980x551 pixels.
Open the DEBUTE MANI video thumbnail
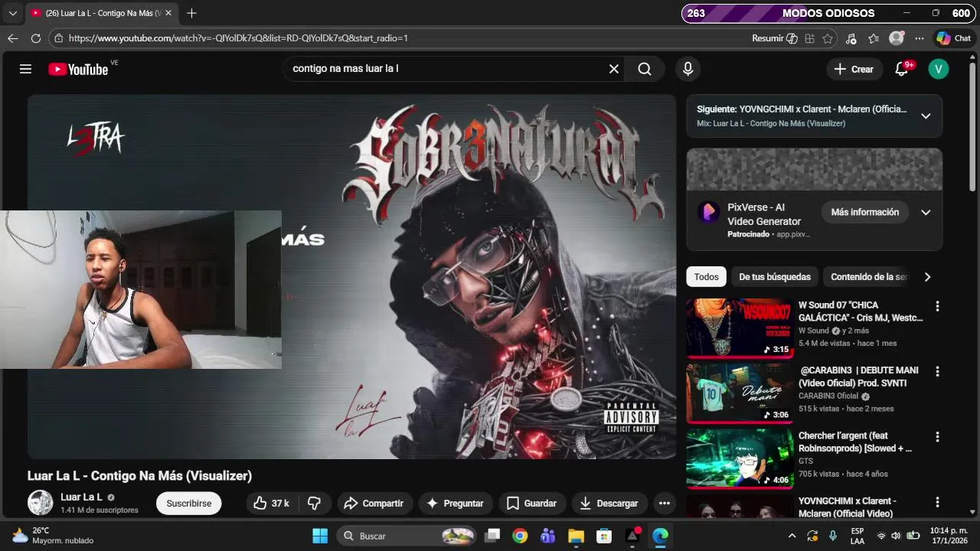pyautogui.click(x=740, y=393)
